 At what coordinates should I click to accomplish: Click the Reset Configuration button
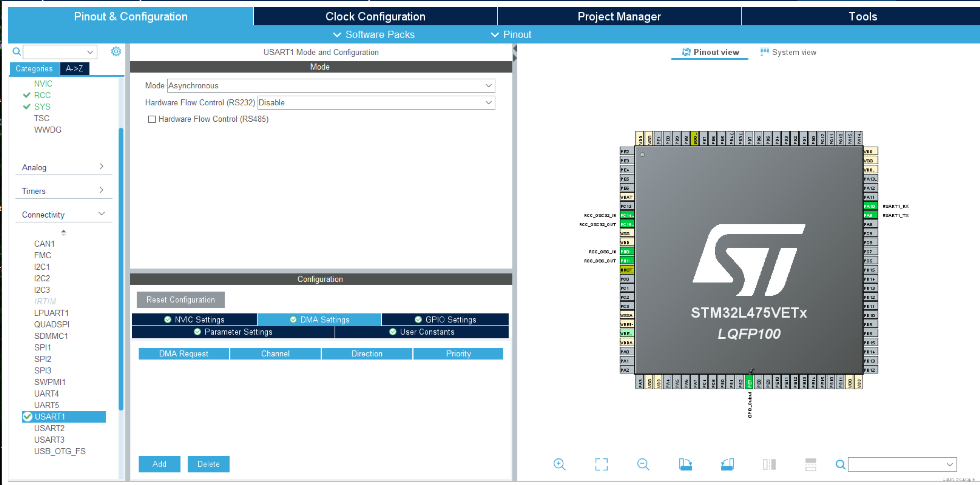[x=180, y=300]
